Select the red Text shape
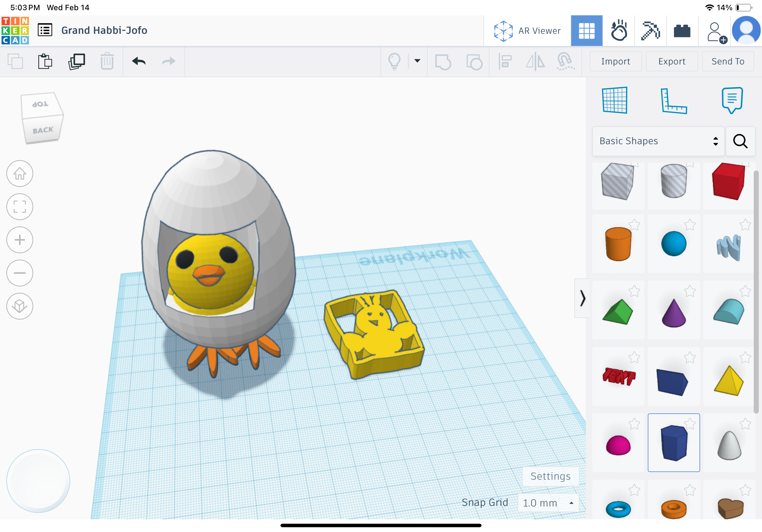This screenshot has width=762, height=532. tap(618, 377)
